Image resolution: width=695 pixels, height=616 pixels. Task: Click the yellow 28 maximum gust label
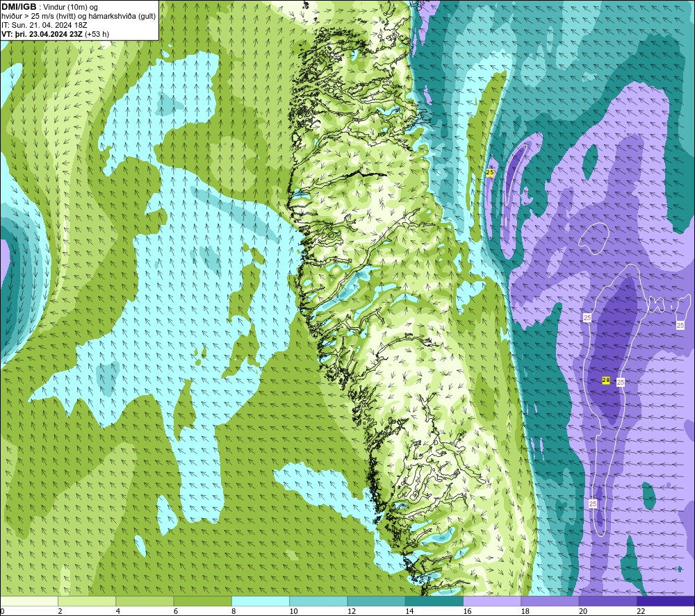[x=606, y=380]
